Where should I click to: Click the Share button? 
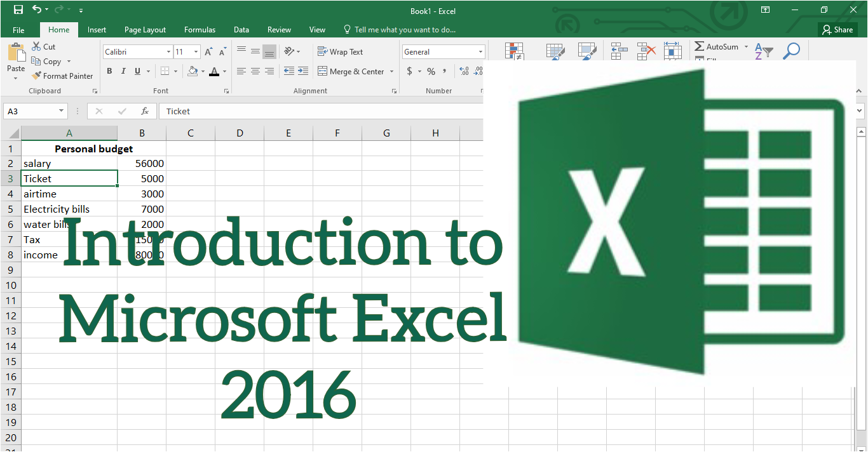click(x=837, y=30)
